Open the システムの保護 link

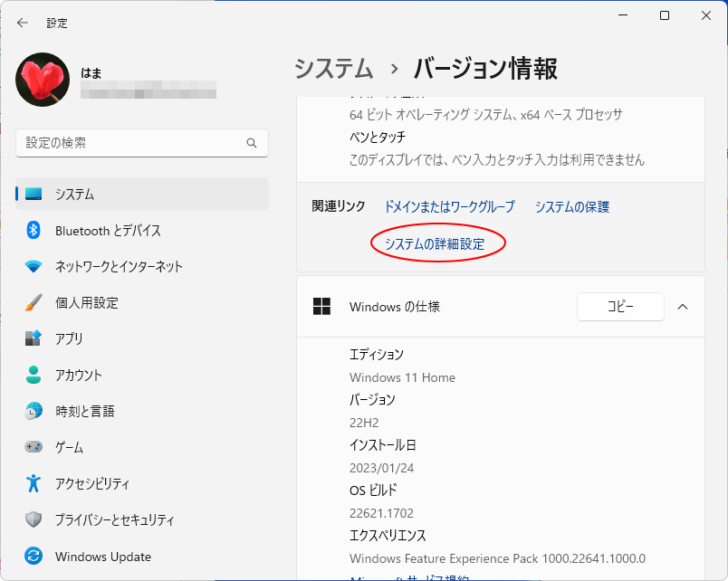pos(572,207)
